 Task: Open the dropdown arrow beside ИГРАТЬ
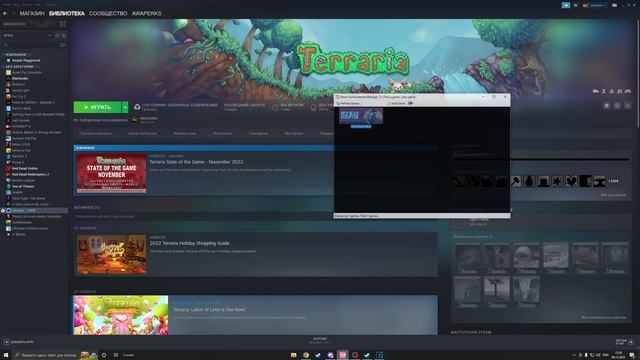125,107
